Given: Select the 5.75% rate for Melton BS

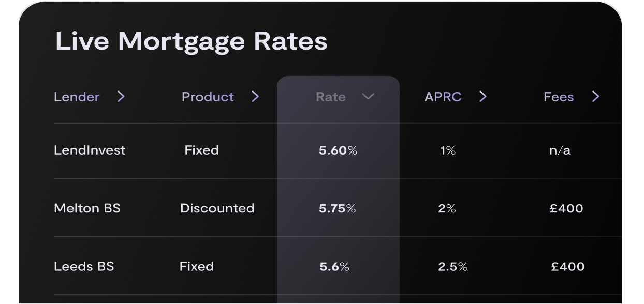Looking at the screenshot, I should click(338, 208).
